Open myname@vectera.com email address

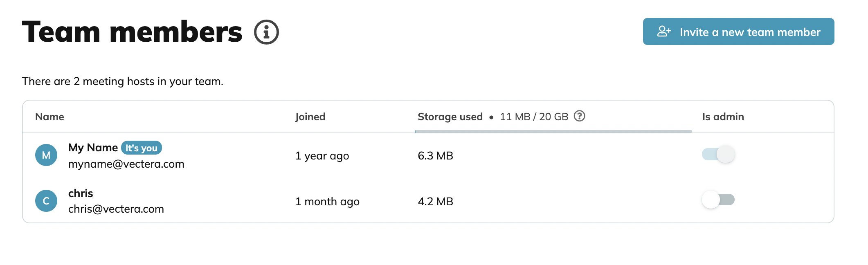(126, 164)
